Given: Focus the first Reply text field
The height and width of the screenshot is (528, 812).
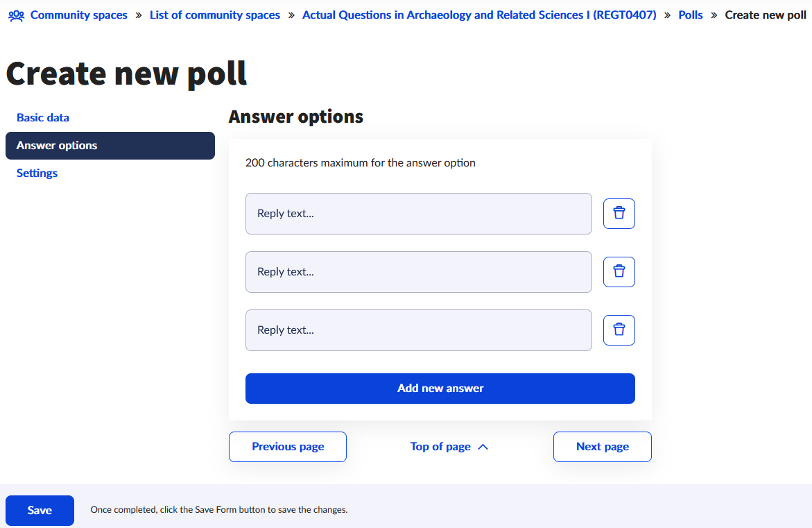Looking at the screenshot, I should (x=418, y=214).
